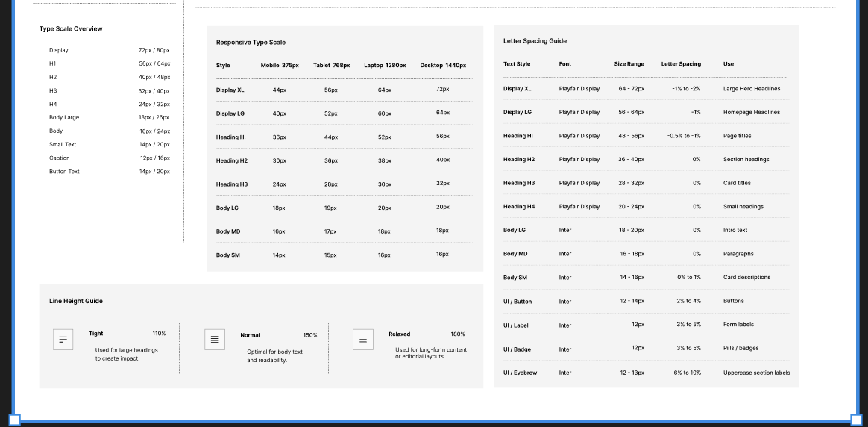
Task: Click the "-1% to -2%" letter spacing
Action: point(686,89)
